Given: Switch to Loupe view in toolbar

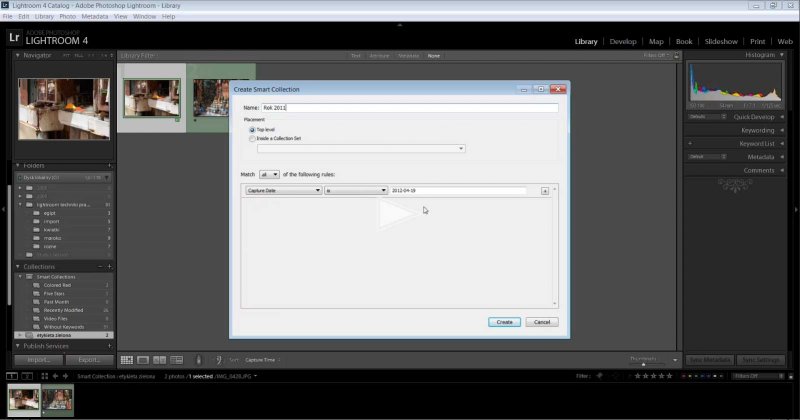Looking at the screenshot, I should coord(143,360).
